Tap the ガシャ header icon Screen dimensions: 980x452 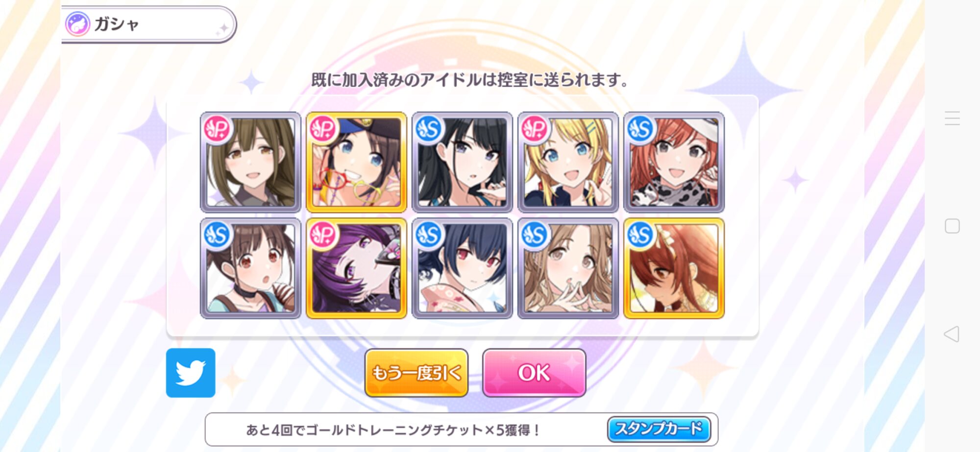click(77, 24)
